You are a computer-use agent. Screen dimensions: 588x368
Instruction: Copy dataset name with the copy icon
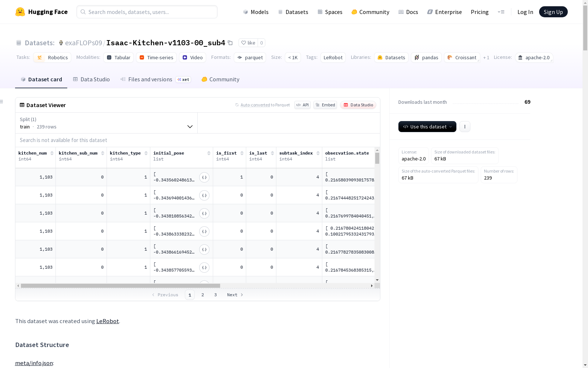click(230, 43)
